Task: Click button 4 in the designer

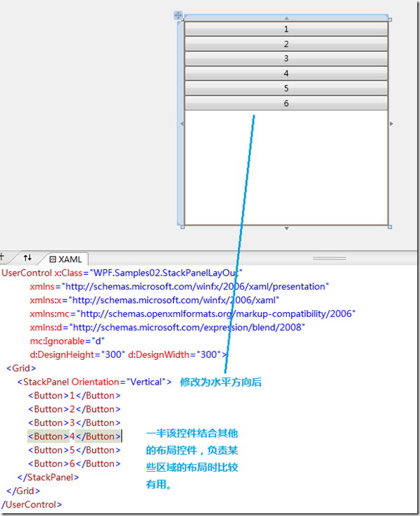Action: pyautogui.click(x=286, y=73)
